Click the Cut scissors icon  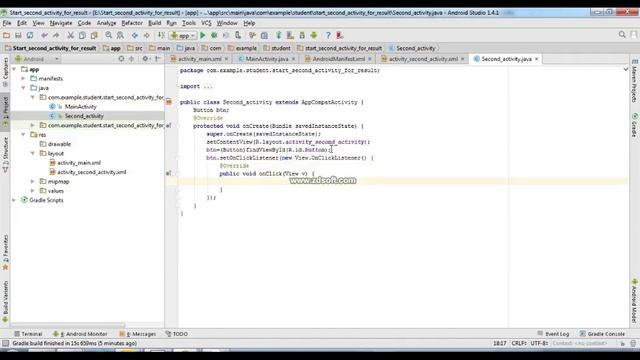click(x=70, y=36)
